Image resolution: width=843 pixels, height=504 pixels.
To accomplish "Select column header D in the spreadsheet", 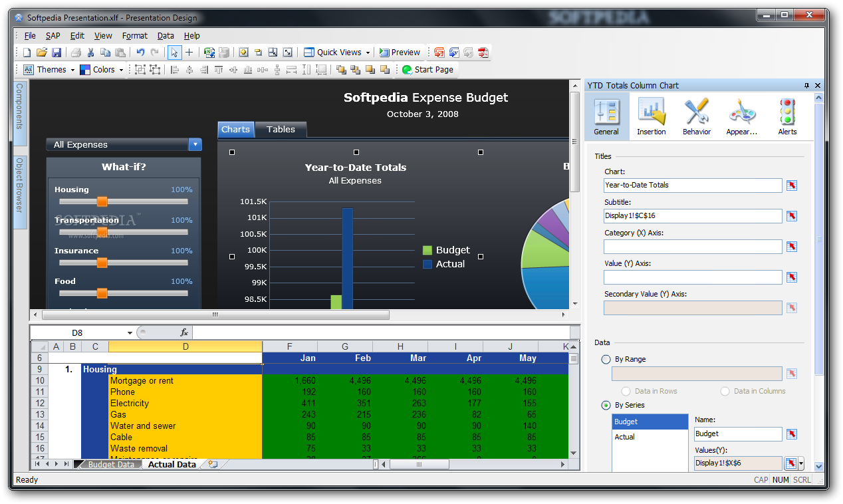I will point(185,346).
